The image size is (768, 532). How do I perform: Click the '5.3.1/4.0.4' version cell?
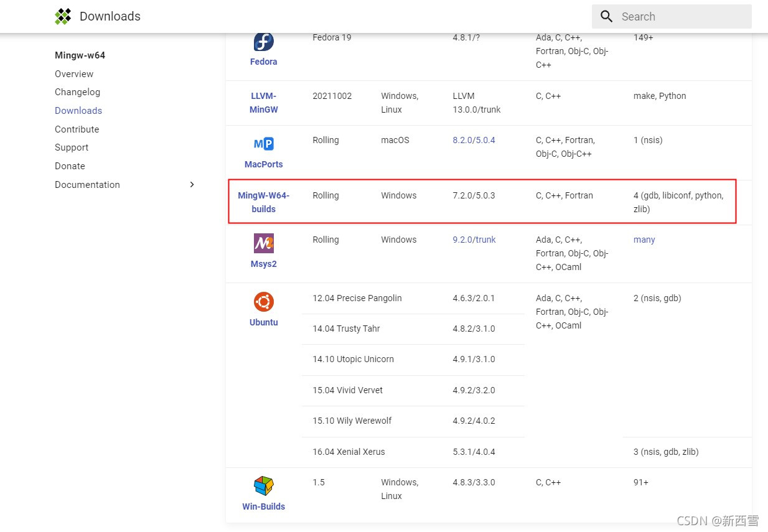coord(474,452)
